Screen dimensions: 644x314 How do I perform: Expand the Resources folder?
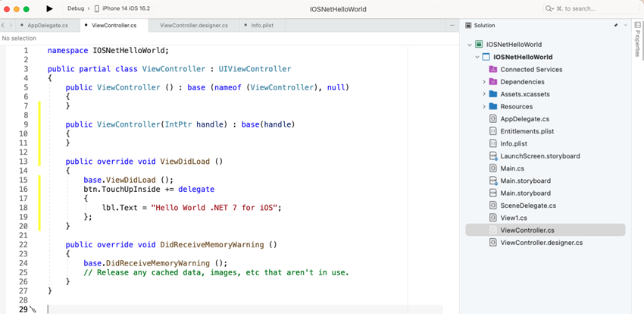(x=485, y=106)
